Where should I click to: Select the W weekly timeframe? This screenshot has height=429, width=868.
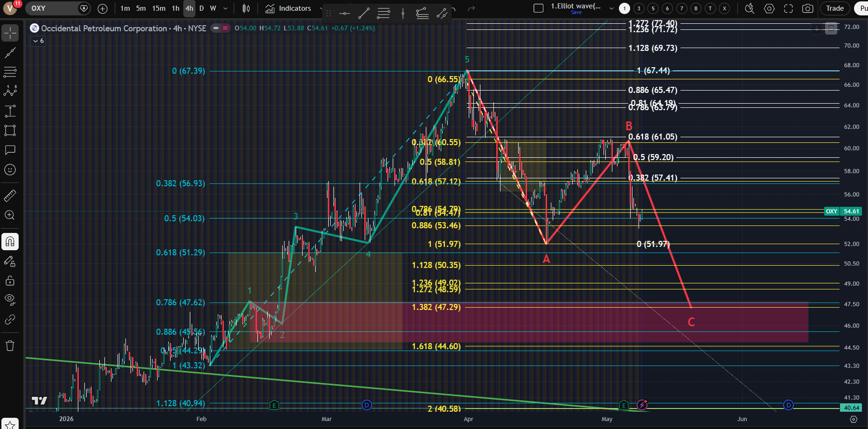point(213,8)
